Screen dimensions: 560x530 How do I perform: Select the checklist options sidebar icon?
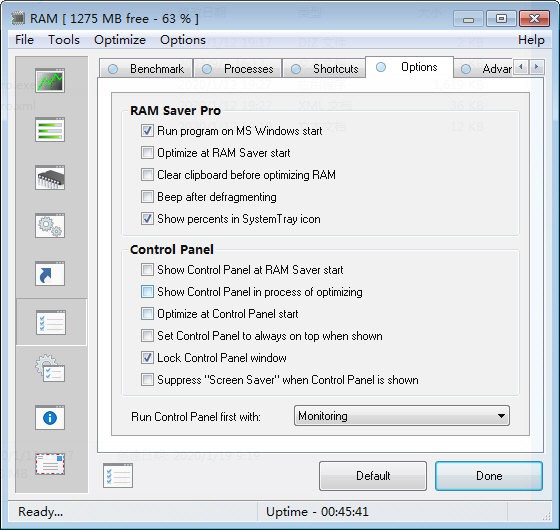coord(51,322)
